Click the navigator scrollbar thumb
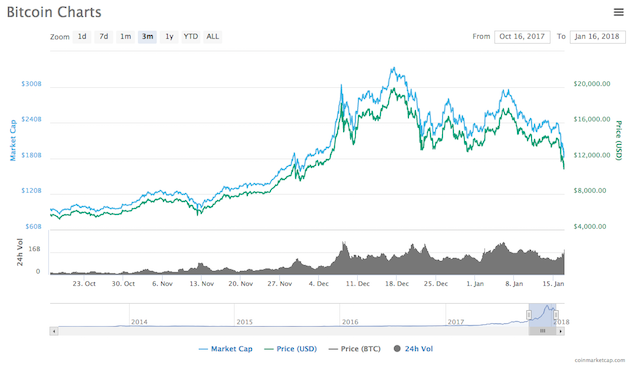This screenshot has width=630, height=365. pyautogui.click(x=542, y=331)
